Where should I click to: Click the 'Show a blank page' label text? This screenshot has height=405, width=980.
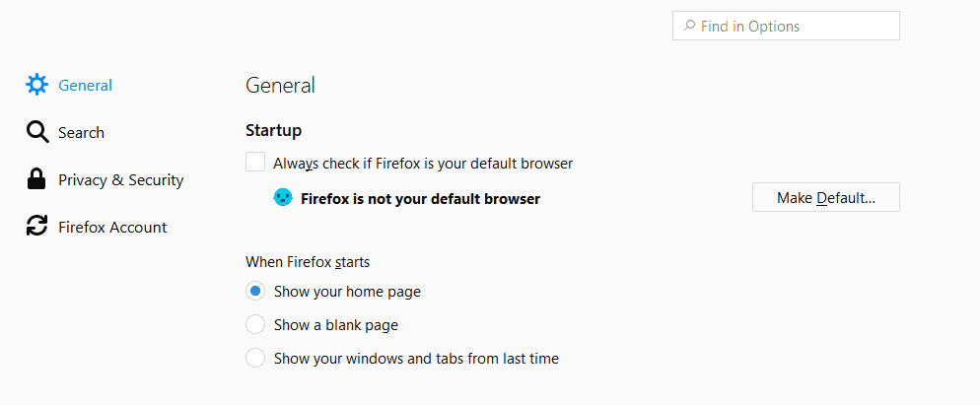coord(336,325)
